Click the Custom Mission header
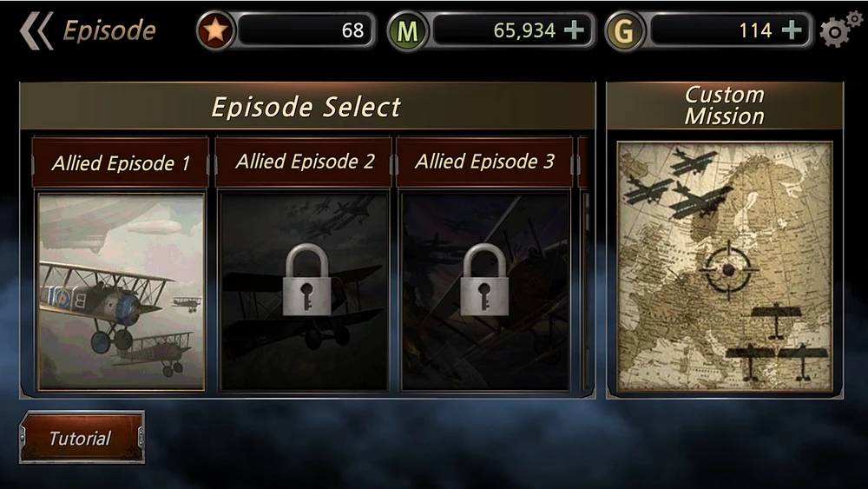 tap(725, 106)
